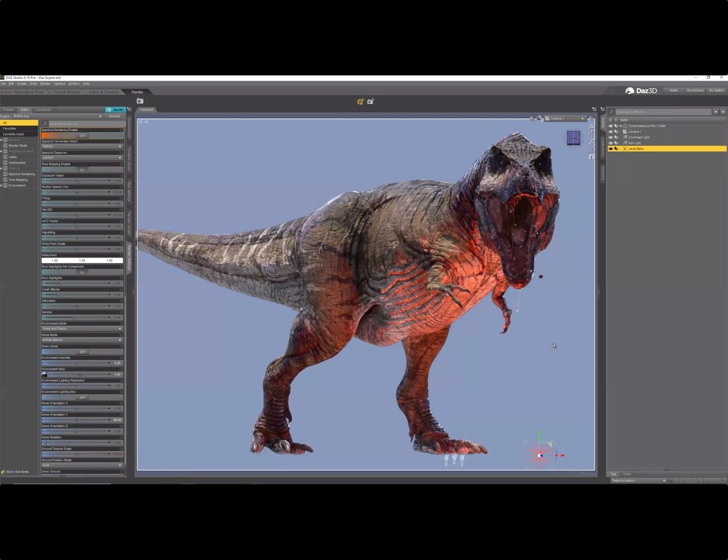Open the Edit menu
The image size is (728, 560).
pos(11,83)
